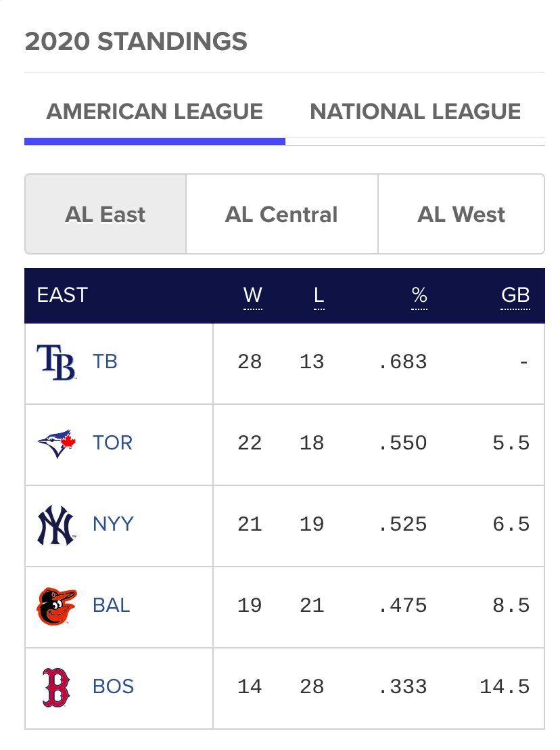560x750 pixels.
Task: Switch to the National League tab
Action: [x=415, y=112]
